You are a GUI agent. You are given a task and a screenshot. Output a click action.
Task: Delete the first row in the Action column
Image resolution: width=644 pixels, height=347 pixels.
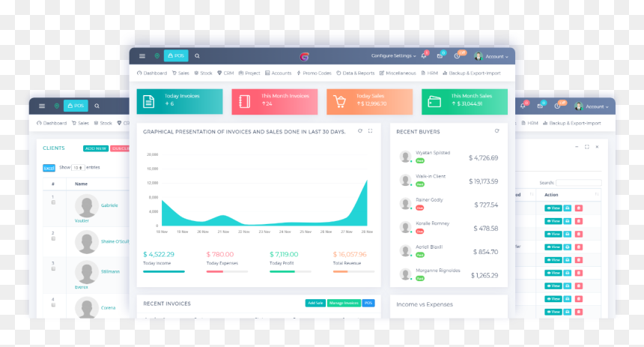pos(579,208)
